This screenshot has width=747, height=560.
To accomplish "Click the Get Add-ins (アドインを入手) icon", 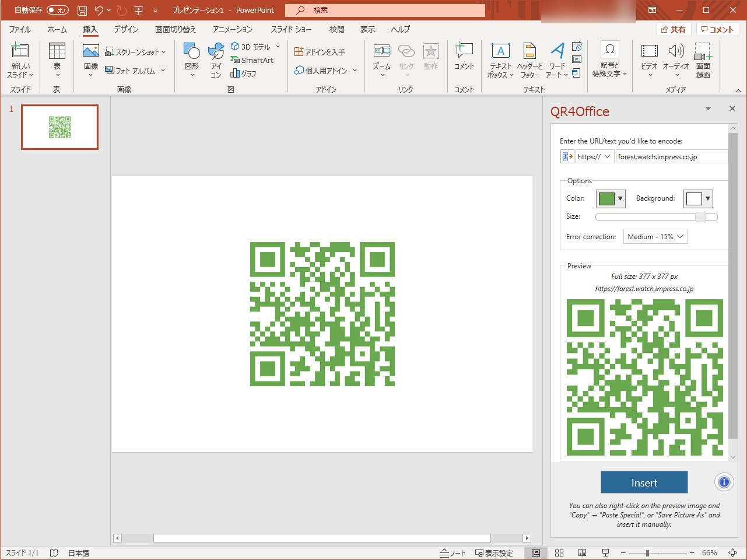I will 320,52.
